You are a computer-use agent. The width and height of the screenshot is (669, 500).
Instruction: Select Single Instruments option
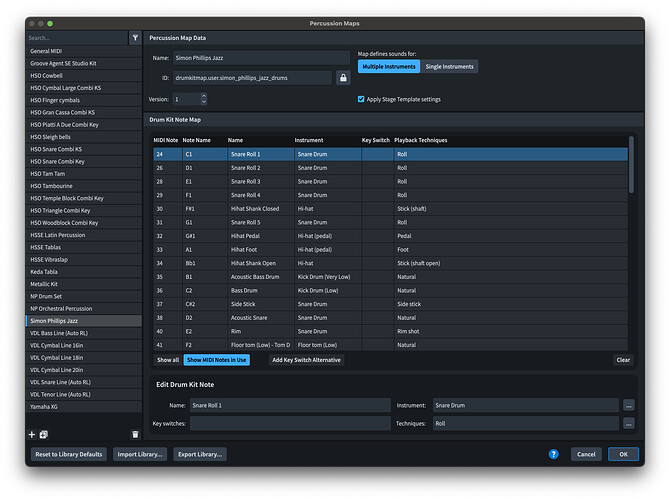[449, 67]
